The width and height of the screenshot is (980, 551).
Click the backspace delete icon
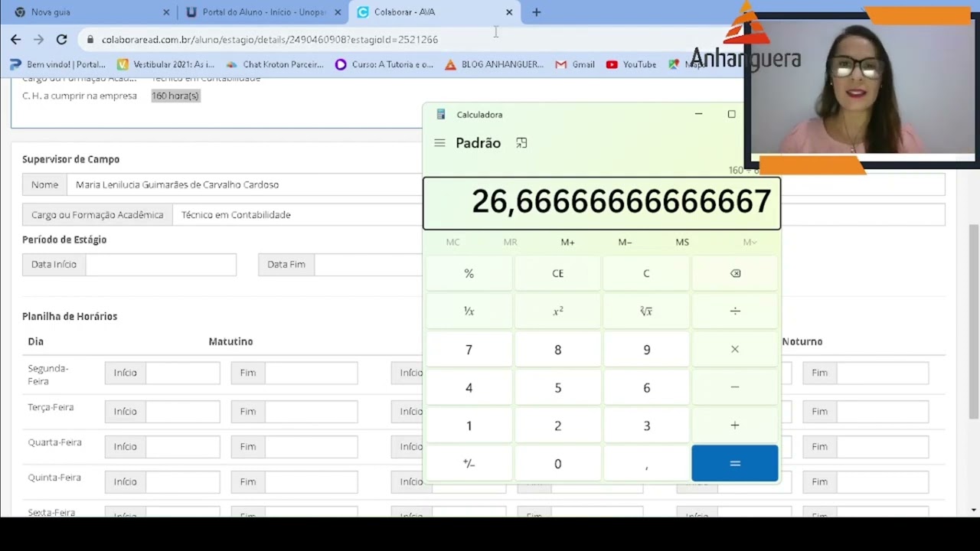tap(735, 273)
